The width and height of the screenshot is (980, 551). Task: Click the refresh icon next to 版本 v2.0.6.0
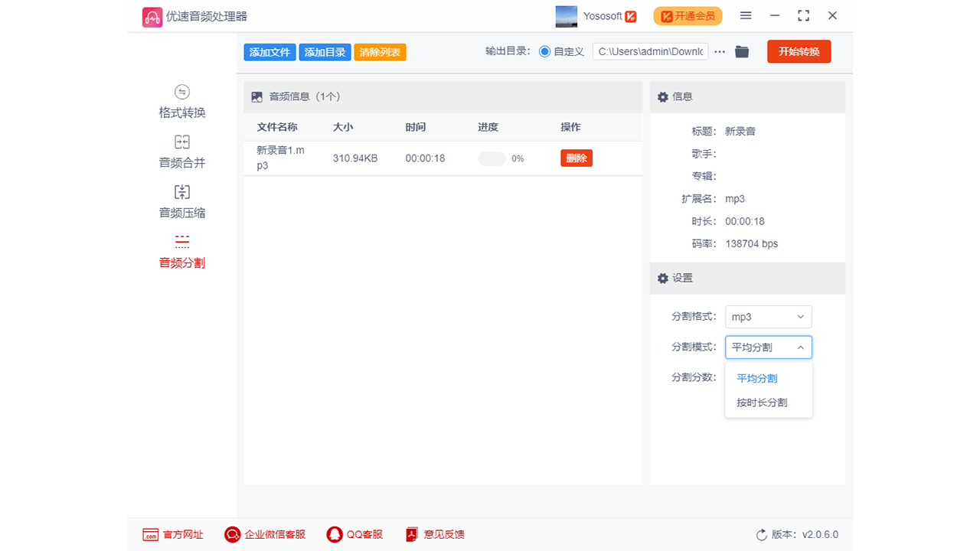pos(761,535)
